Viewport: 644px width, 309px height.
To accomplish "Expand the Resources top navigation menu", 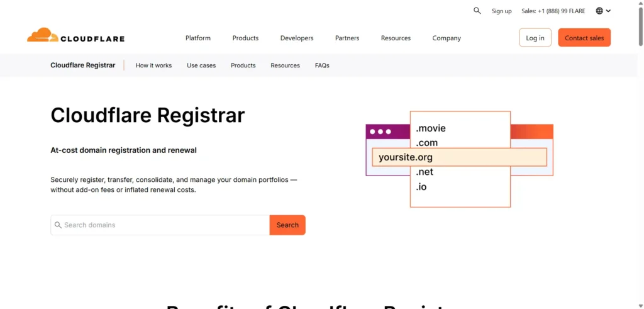I will 396,38.
